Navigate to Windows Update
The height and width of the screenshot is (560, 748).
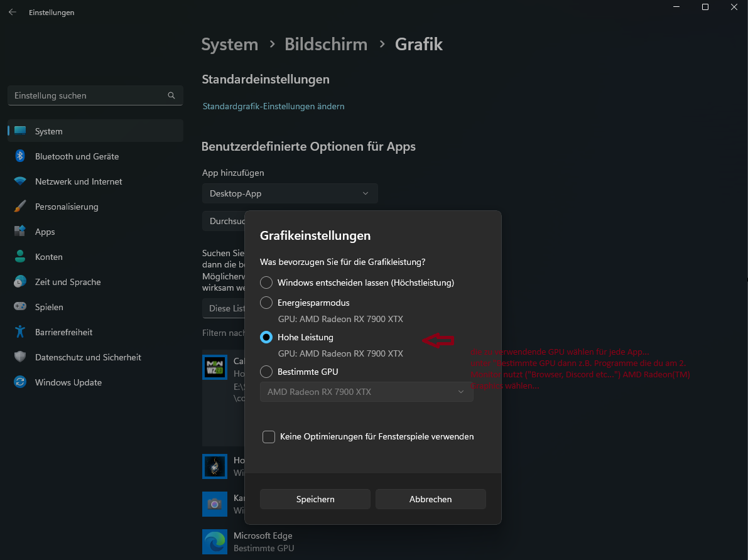[95, 382]
